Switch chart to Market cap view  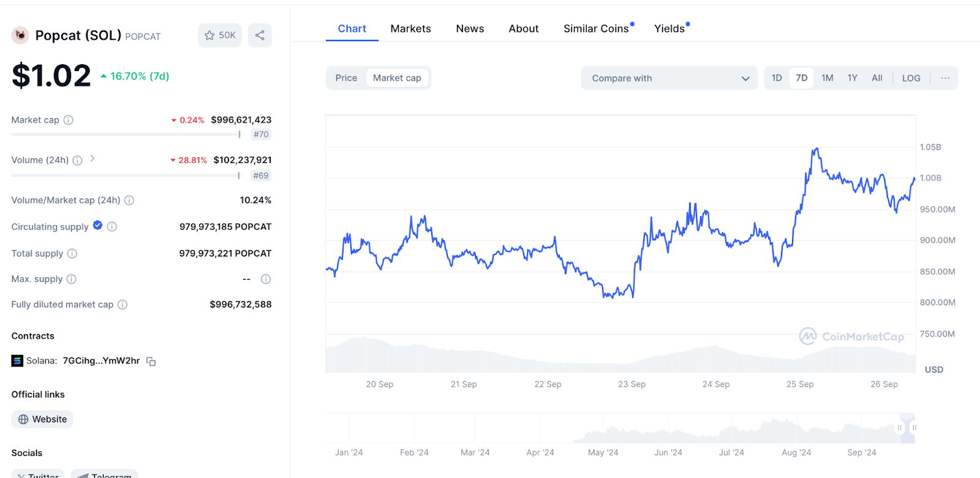(397, 78)
